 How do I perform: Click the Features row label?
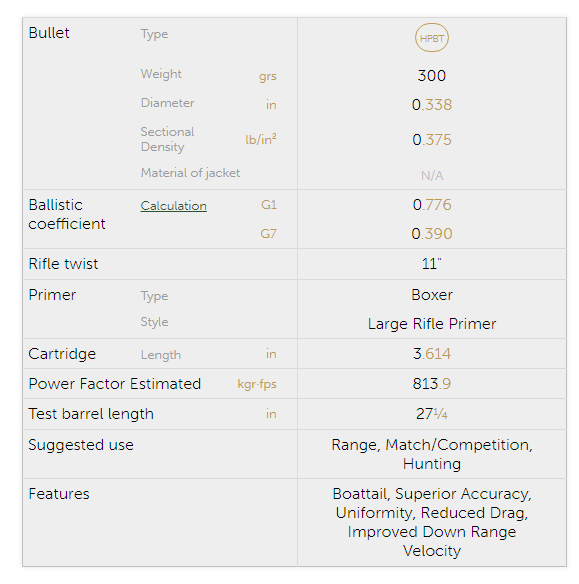tap(59, 494)
